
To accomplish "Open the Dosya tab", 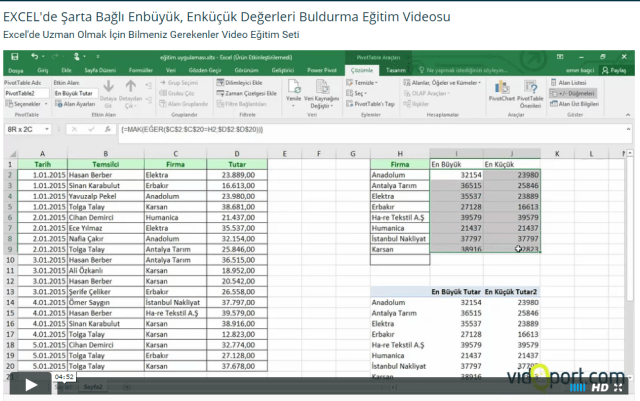I will 16,70.
